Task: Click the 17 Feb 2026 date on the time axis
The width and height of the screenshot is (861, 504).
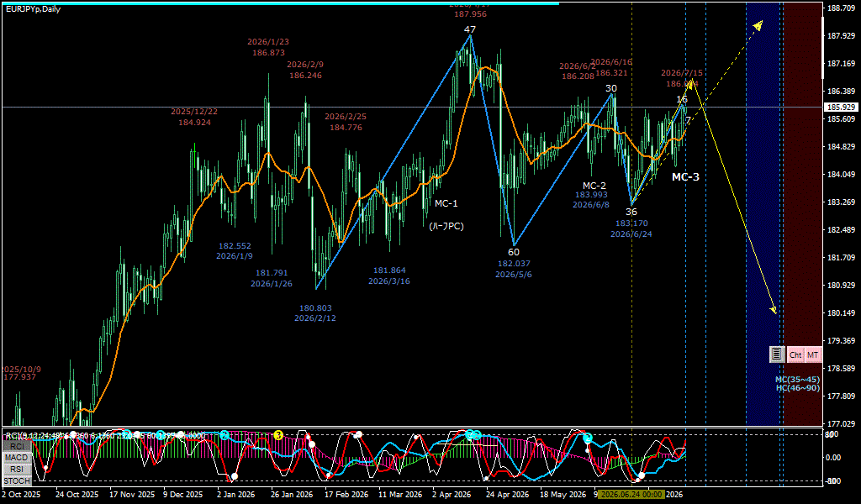Action: (346, 494)
